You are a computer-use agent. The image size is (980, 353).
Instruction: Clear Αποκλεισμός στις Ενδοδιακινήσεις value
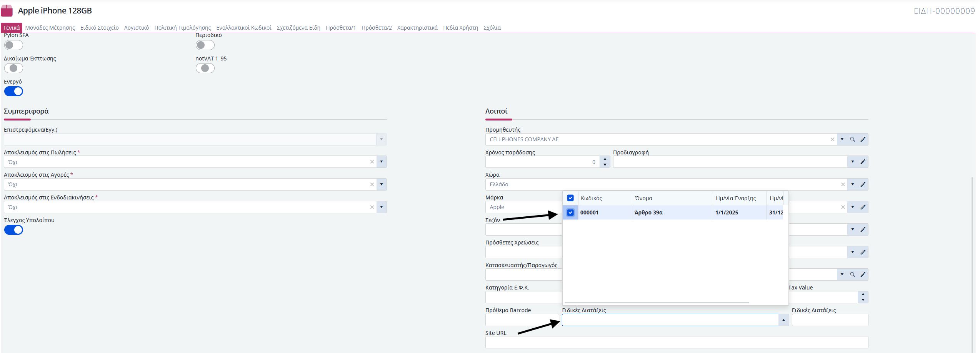372,207
